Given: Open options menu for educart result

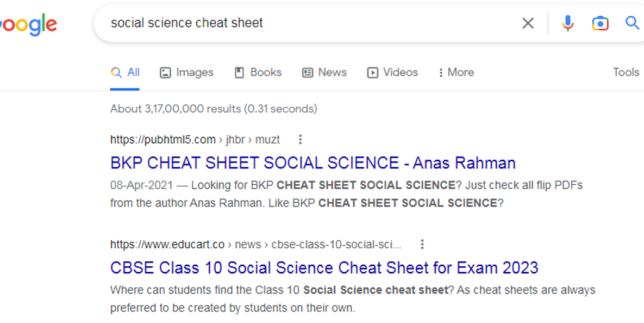Looking at the screenshot, I should 422,244.
